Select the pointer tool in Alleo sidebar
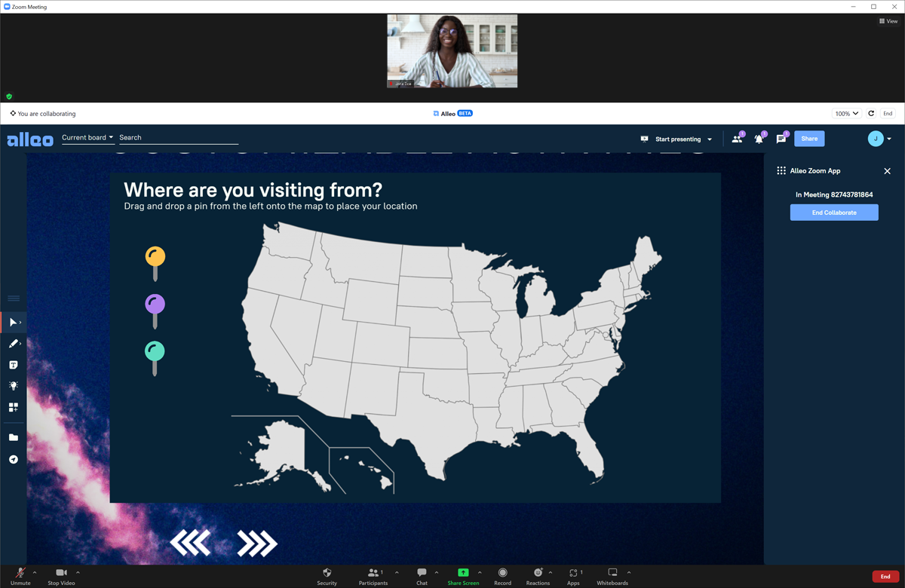 [x=13, y=323]
